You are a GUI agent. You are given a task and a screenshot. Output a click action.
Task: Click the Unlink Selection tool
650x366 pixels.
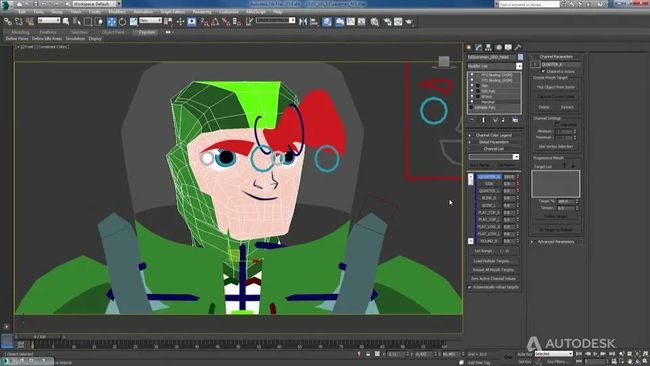19,22
